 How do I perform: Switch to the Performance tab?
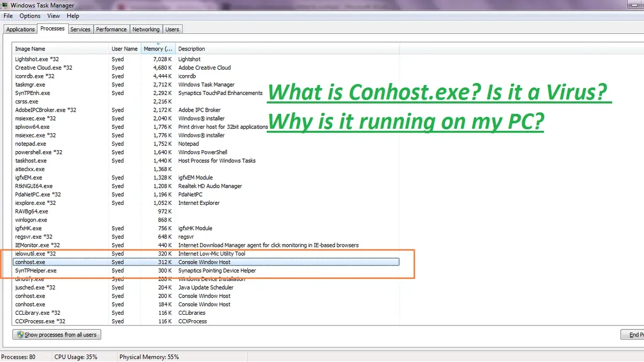click(112, 29)
